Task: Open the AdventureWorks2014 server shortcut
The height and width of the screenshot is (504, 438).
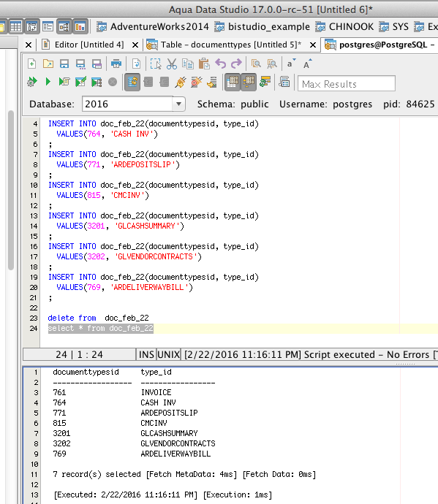Action: pyautogui.click(x=153, y=27)
